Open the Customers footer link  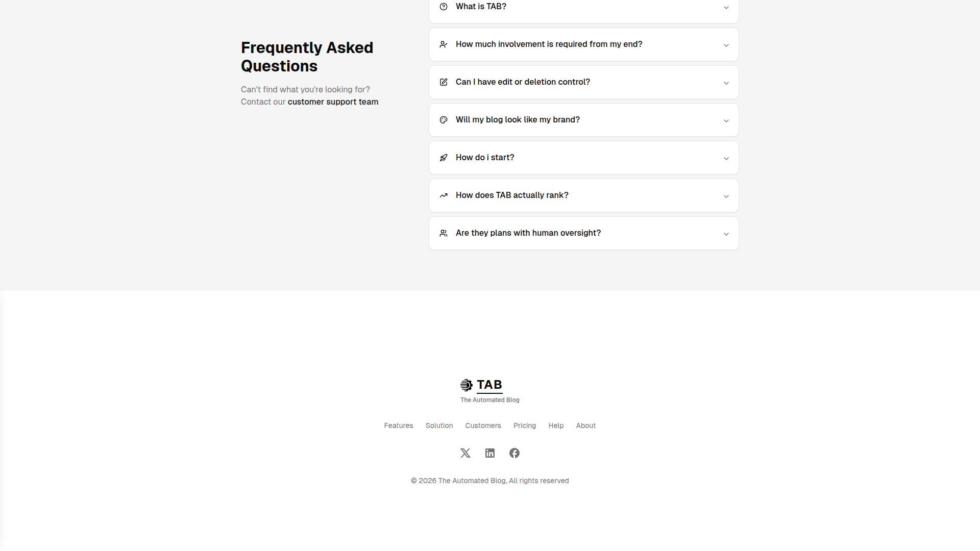483,425
